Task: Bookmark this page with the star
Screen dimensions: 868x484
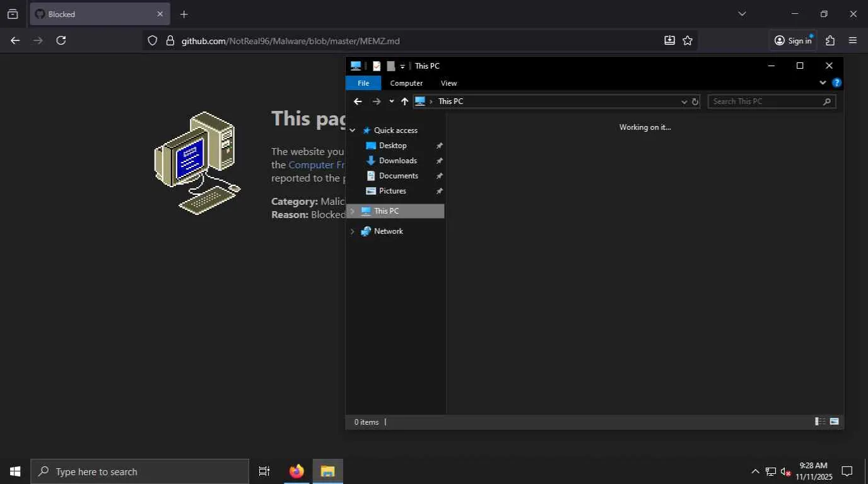Action: [x=688, y=40]
